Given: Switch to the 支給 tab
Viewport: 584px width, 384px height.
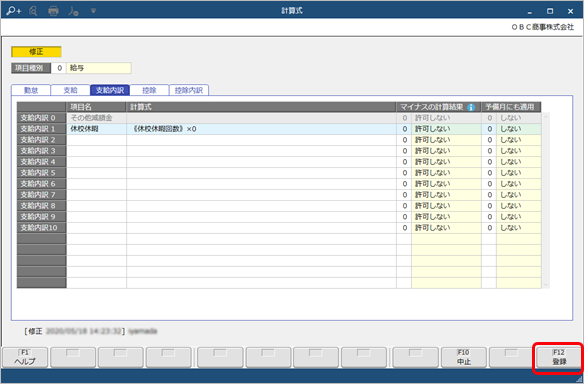Looking at the screenshot, I should coord(70,90).
